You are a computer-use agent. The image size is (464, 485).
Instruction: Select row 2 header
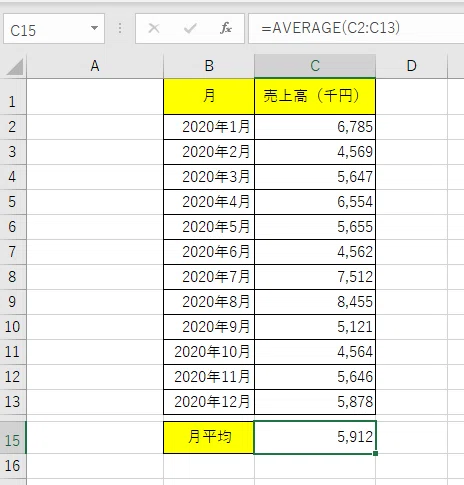(13, 127)
